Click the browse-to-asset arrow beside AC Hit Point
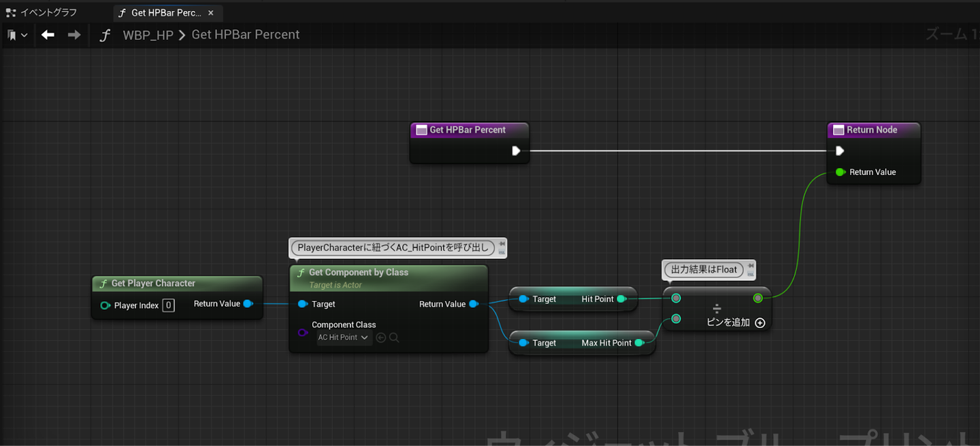This screenshot has width=980, height=446. coord(381,338)
